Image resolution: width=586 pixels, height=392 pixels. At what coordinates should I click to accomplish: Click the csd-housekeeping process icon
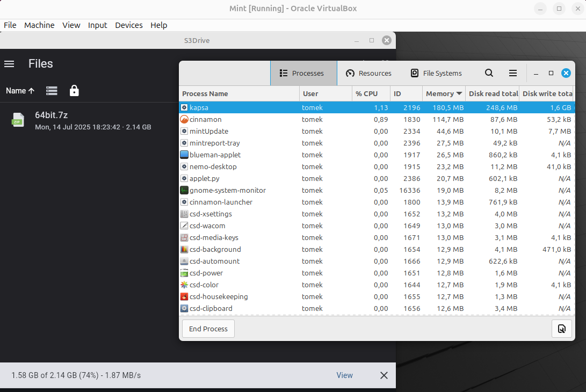184,297
